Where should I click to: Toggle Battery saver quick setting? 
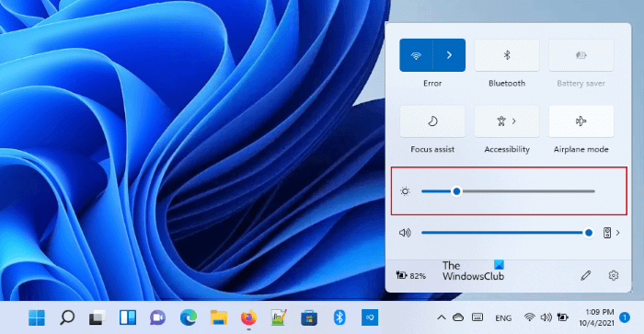tap(581, 55)
